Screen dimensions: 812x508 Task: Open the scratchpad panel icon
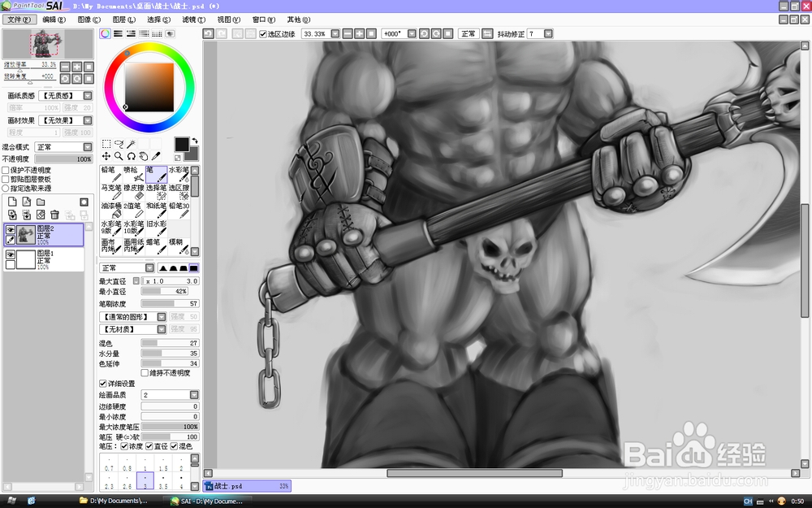pos(170,33)
